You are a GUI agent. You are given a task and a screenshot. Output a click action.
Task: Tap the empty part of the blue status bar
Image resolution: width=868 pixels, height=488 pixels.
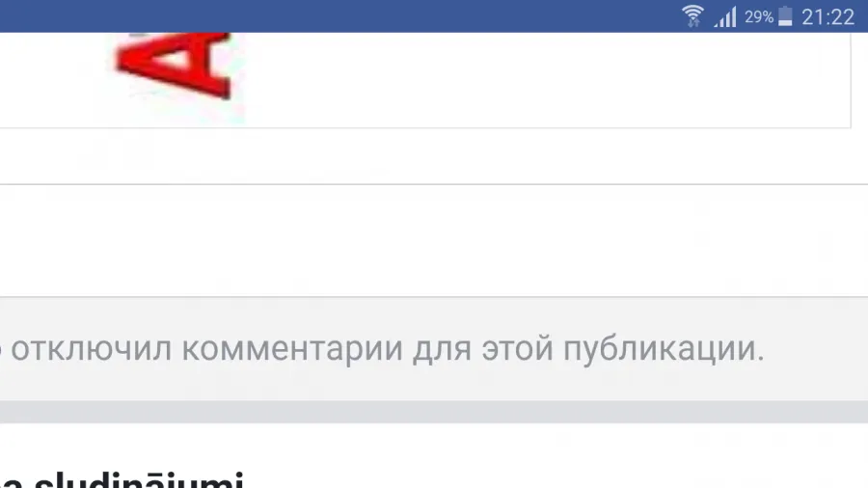coord(332,16)
